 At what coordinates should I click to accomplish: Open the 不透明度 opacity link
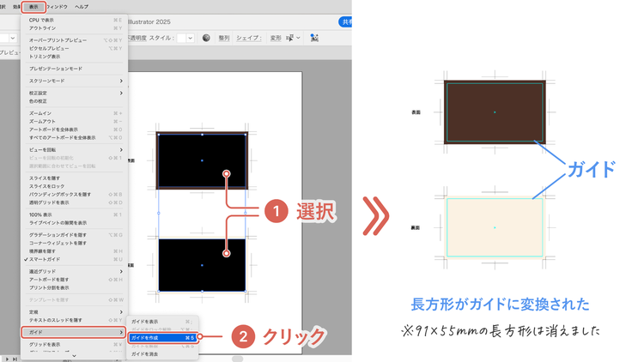pos(138,38)
